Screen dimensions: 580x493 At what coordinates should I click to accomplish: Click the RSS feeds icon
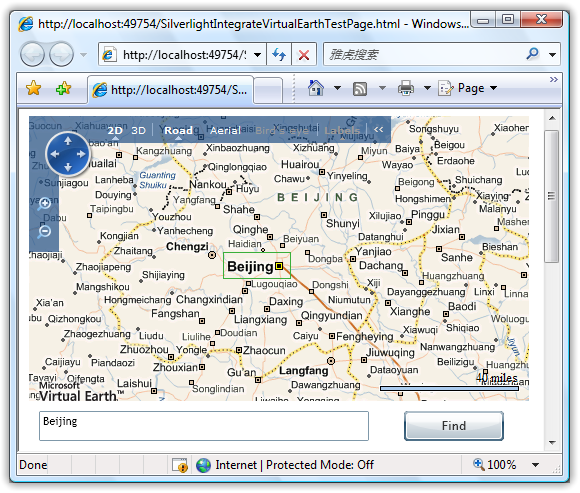click(x=360, y=89)
